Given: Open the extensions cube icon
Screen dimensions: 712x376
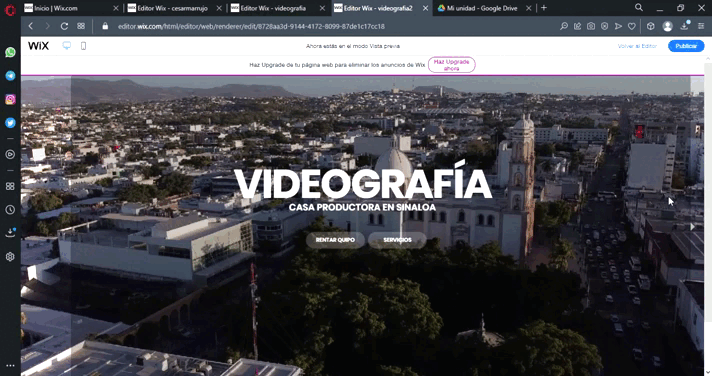Looking at the screenshot, I should click(651, 26).
